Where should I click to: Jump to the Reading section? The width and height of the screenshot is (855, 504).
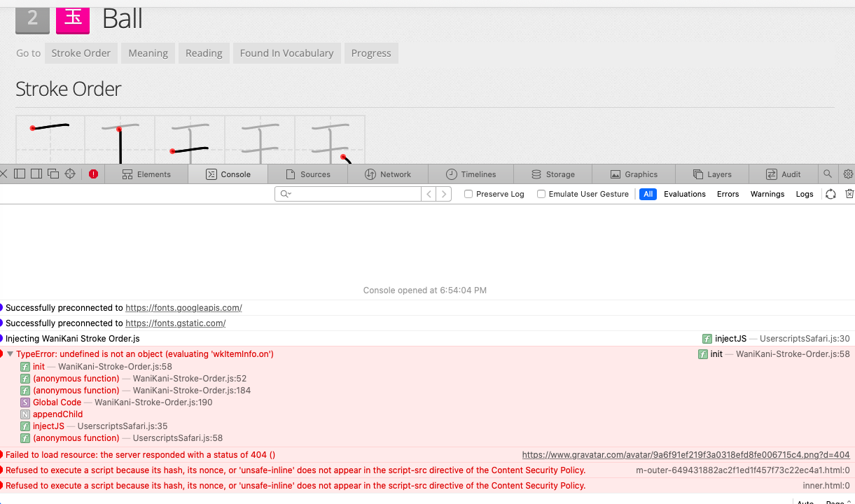pos(204,53)
